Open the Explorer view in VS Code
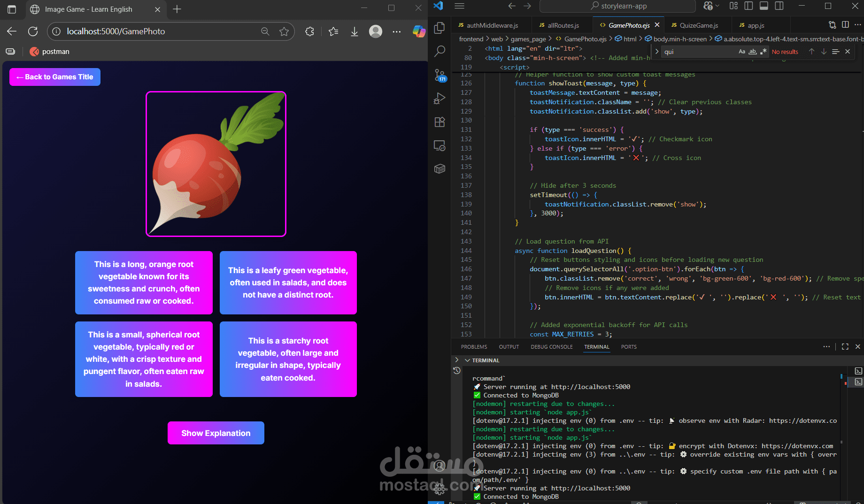The image size is (864, 504). (x=440, y=28)
